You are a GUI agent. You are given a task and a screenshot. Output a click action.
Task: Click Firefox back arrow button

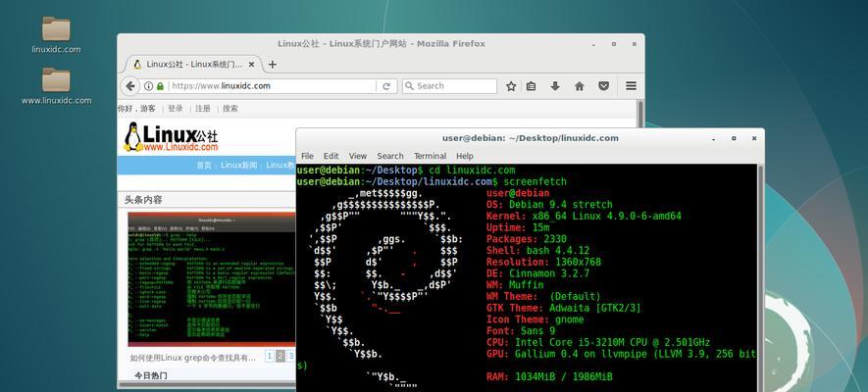129,85
